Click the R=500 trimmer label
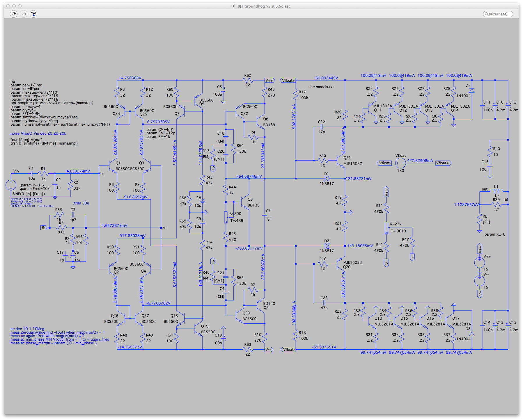The width and height of the screenshot is (523, 420). 235,214
